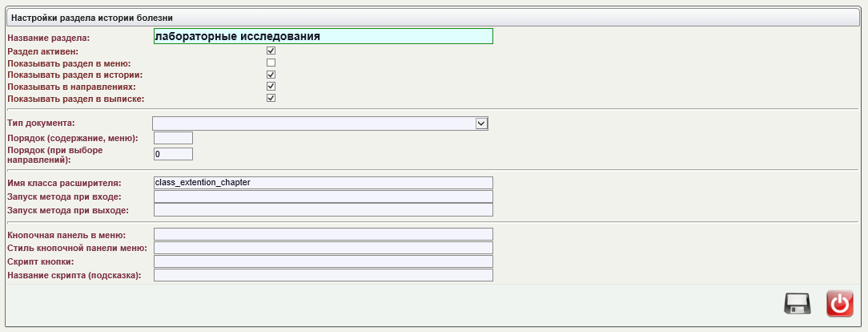Screen dimensions: 868x332
Task: Toggle 'Показывать в направлениях' checkbox
Action: point(271,86)
